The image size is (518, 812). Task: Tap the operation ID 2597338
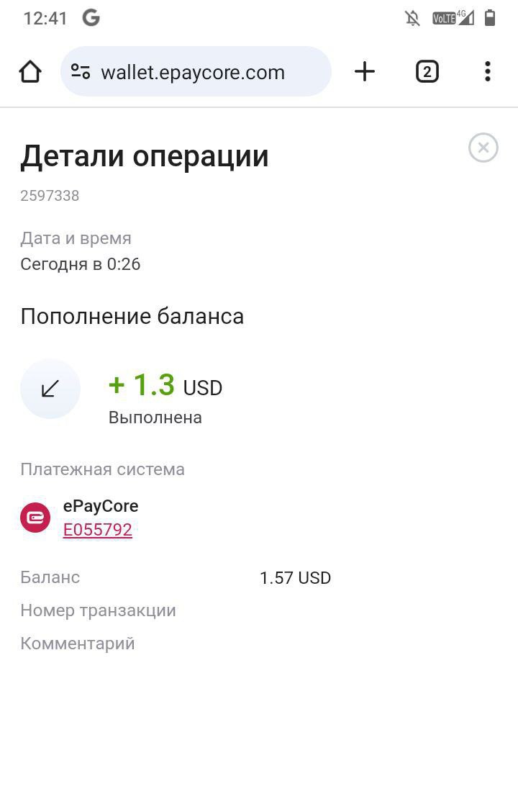50,196
